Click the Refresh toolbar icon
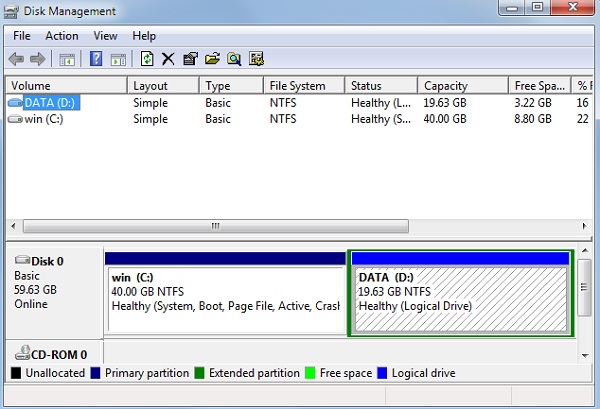 tap(147, 59)
